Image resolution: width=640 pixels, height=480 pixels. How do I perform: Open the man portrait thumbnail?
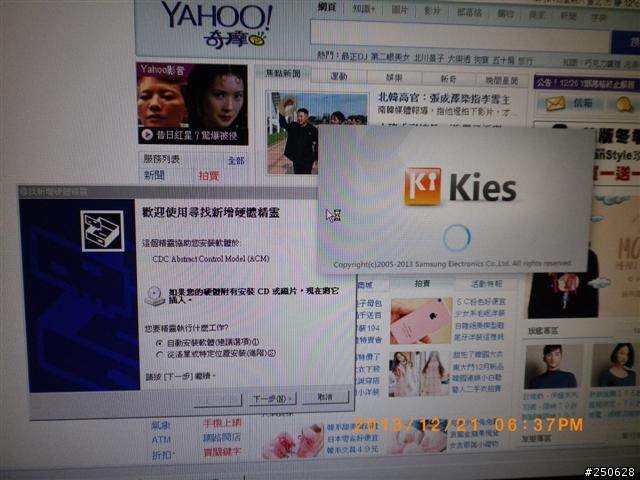pos(553,367)
